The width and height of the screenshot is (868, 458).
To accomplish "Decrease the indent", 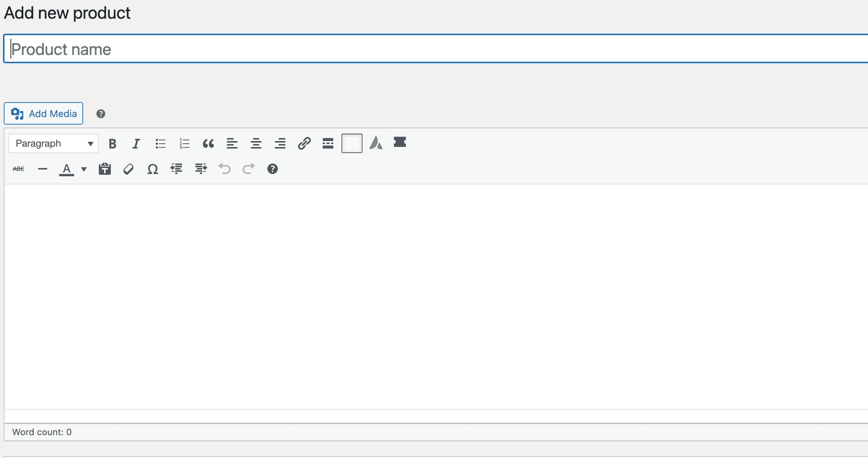I will 176,169.
